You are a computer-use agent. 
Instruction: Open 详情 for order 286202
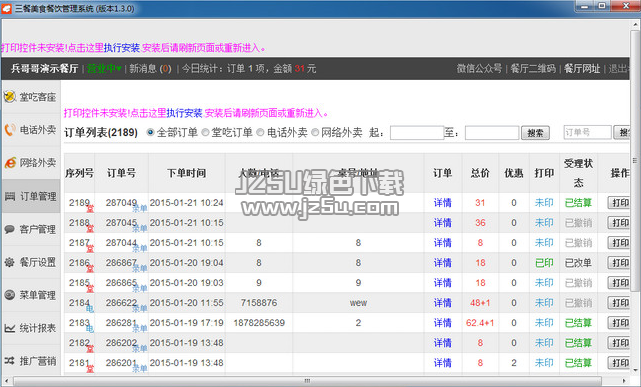tap(443, 343)
